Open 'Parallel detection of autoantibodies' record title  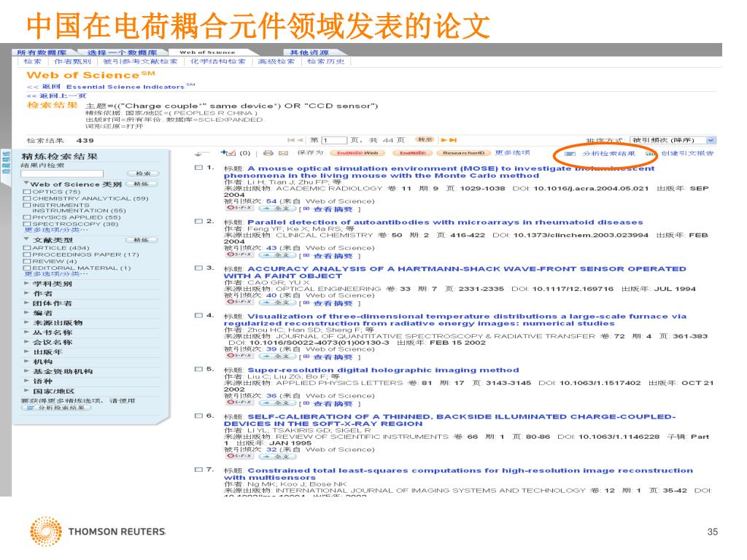pyautogui.click(x=445, y=222)
